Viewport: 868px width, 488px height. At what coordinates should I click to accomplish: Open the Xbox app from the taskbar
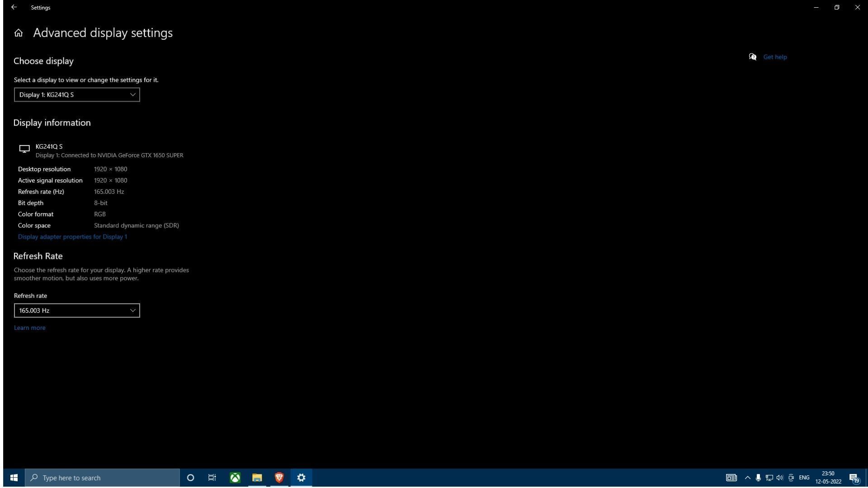[235, 477]
